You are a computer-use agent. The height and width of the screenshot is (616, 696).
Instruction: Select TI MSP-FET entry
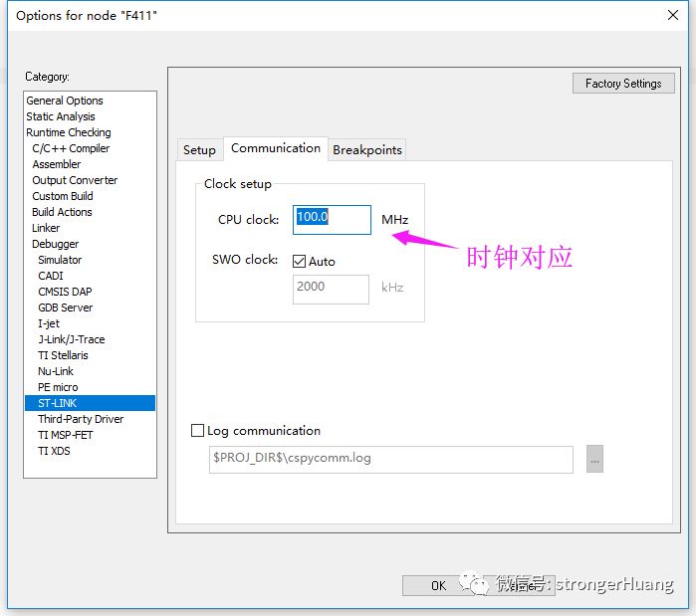[66, 435]
